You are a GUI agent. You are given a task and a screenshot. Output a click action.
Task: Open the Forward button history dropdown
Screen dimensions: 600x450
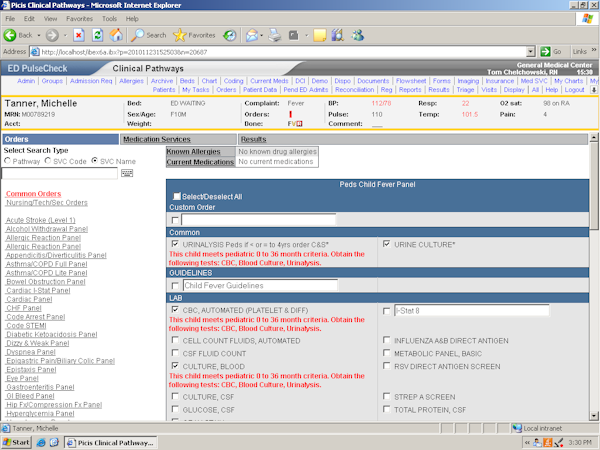pos(65,35)
